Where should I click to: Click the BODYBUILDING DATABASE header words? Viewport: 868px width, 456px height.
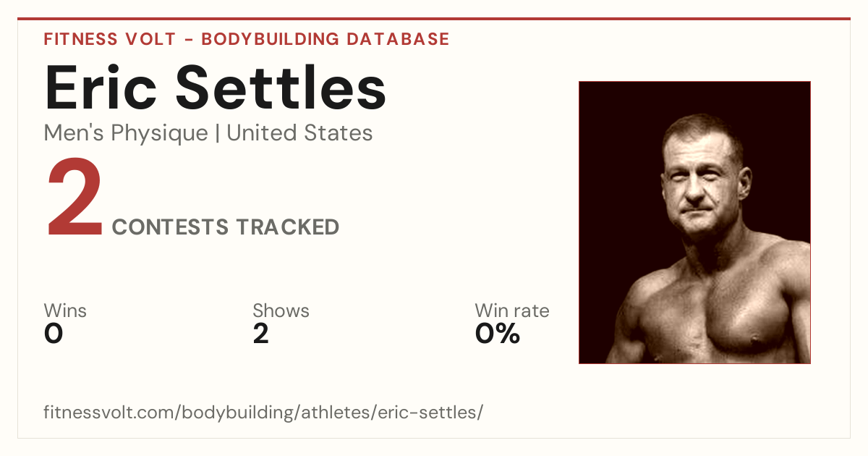[x=325, y=39]
